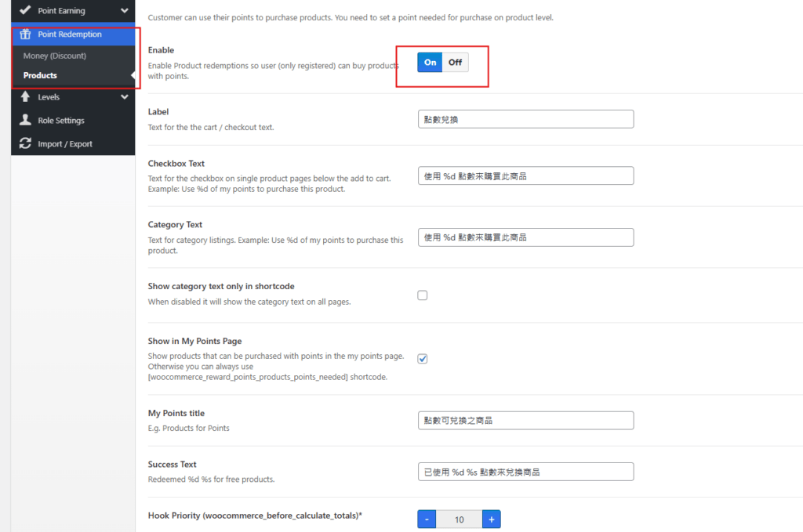The width and height of the screenshot is (803, 532).
Task: Select the Products submenu item
Action: click(40, 75)
